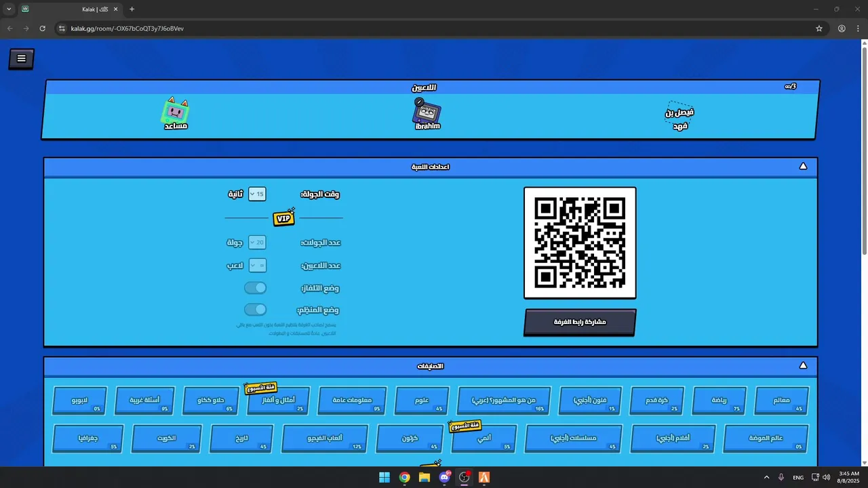Switch the ENG input language
868x488 pixels.
tap(798, 477)
